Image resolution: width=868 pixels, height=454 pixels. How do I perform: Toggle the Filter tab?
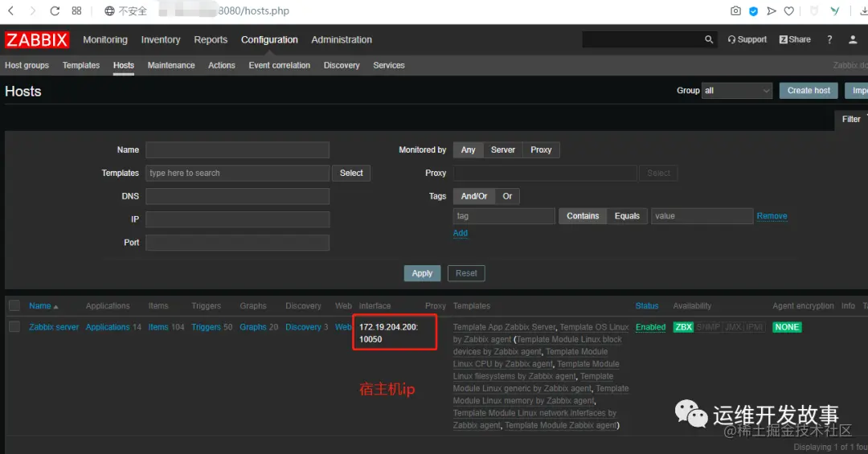[x=851, y=119]
